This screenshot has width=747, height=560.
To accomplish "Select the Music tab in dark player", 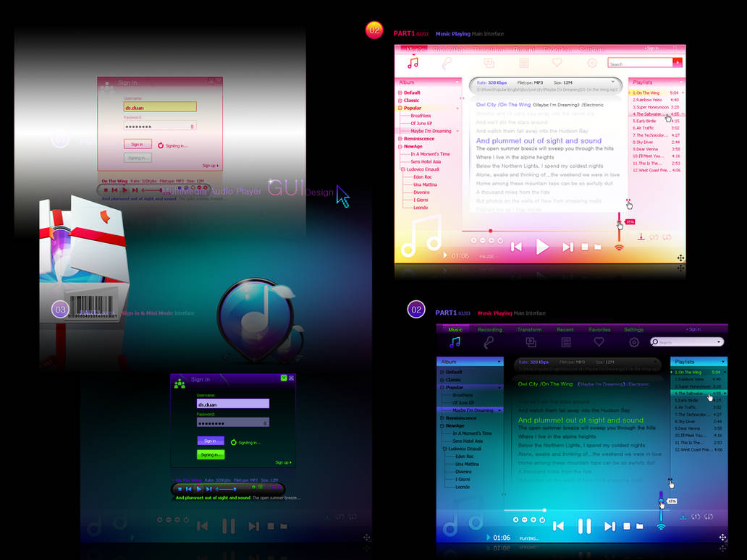I will click(x=455, y=329).
